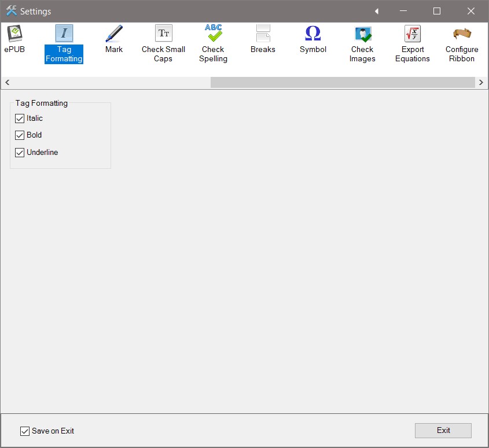The height and width of the screenshot is (448, 489).
Task: Open the Symbol omega settings
Action: point(313,39)
